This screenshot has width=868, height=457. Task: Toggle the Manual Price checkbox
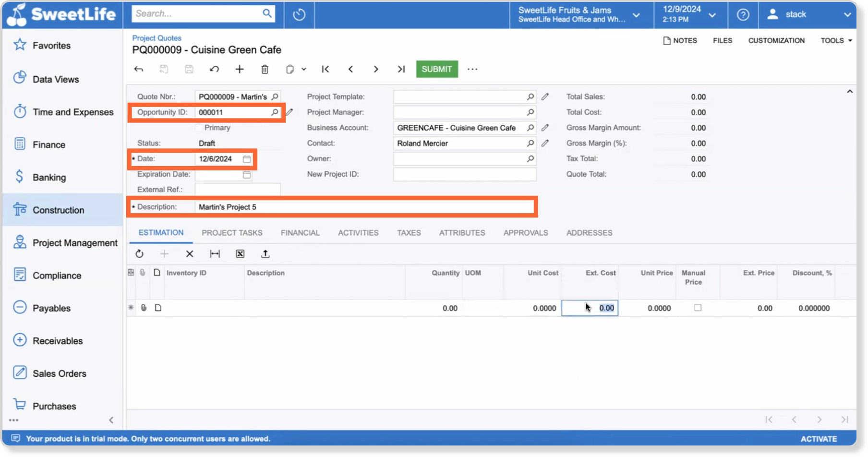(698, 308)
